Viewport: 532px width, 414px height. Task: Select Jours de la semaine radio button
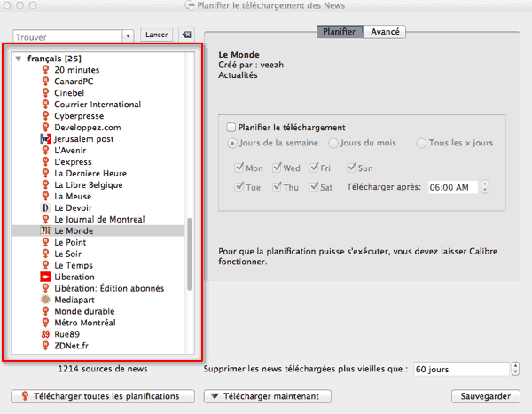click(x=232, y=144)
